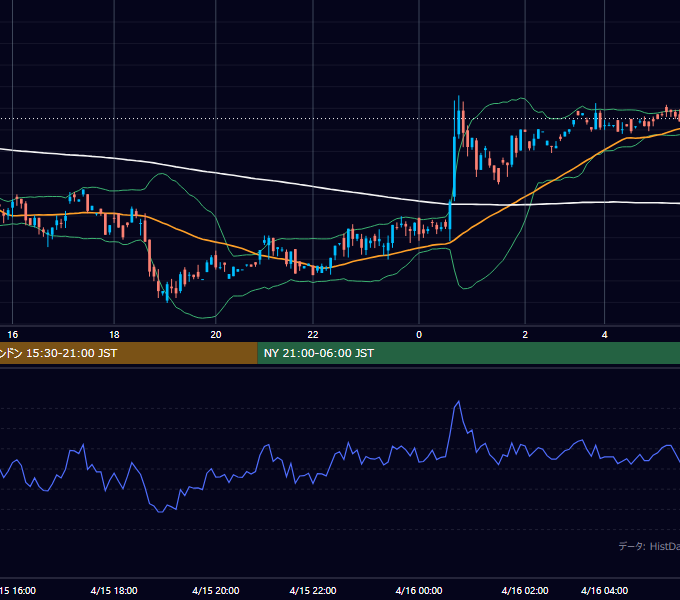Click the '0' hour axis label

coord(419,335)
